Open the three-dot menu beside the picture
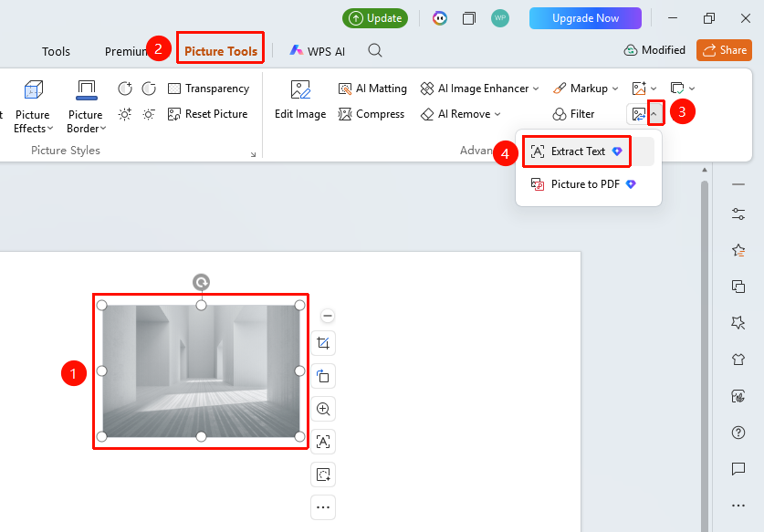 pos(323,507)
